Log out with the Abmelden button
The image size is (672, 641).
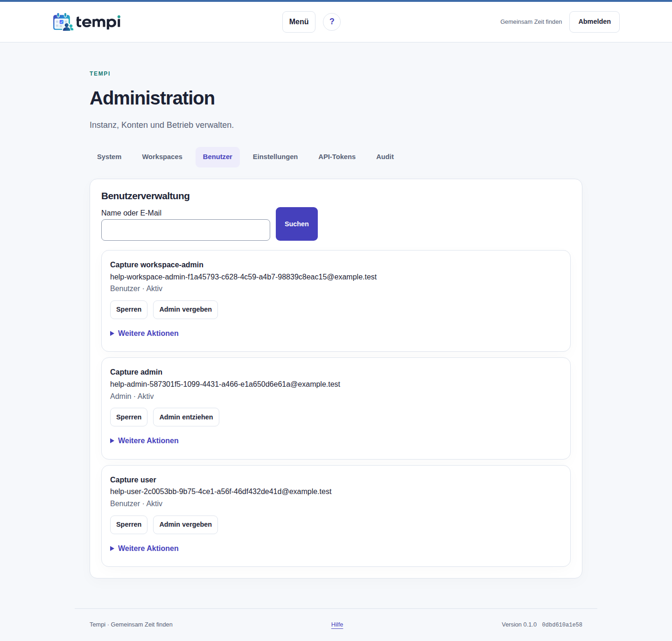click(x=595, y=22)
